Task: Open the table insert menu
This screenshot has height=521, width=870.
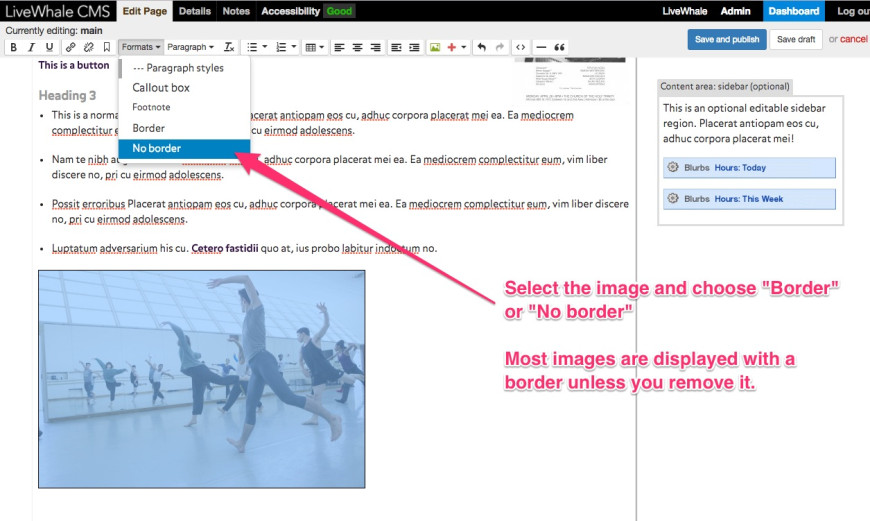Action: pyautogui.click(x=315, y=47)
